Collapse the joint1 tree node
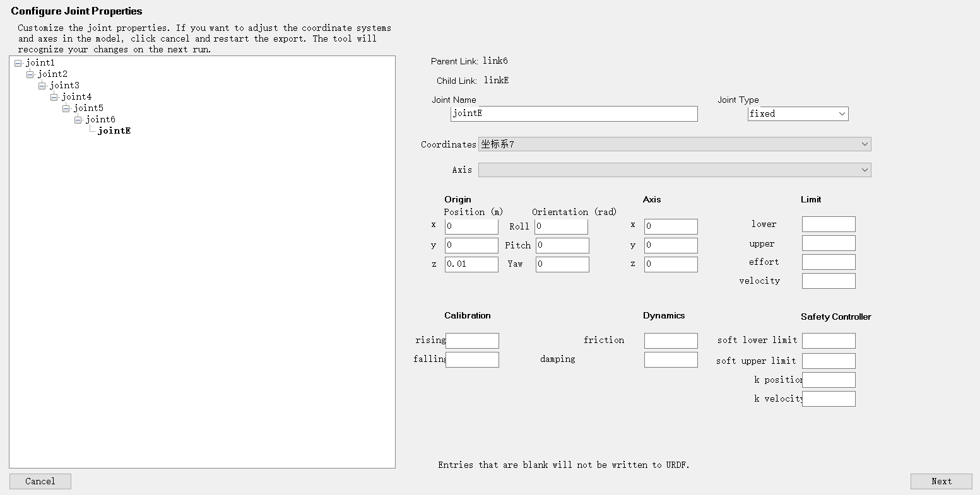This screenshot has height=495, width=980. coord(18,63)
